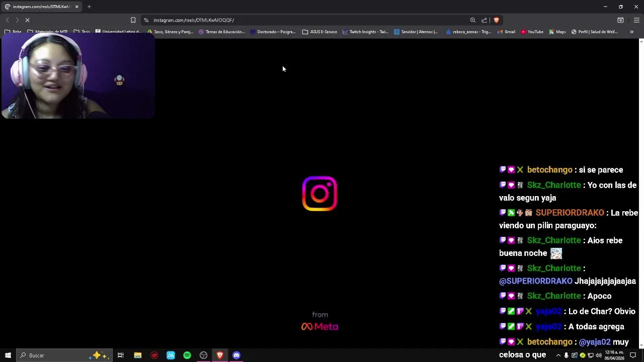Open the Sexo, Género y Parej... bookmark
Image resolution: width=644 pixels, height=362 pixels.
pyautogui.click(x=170, y=32)
